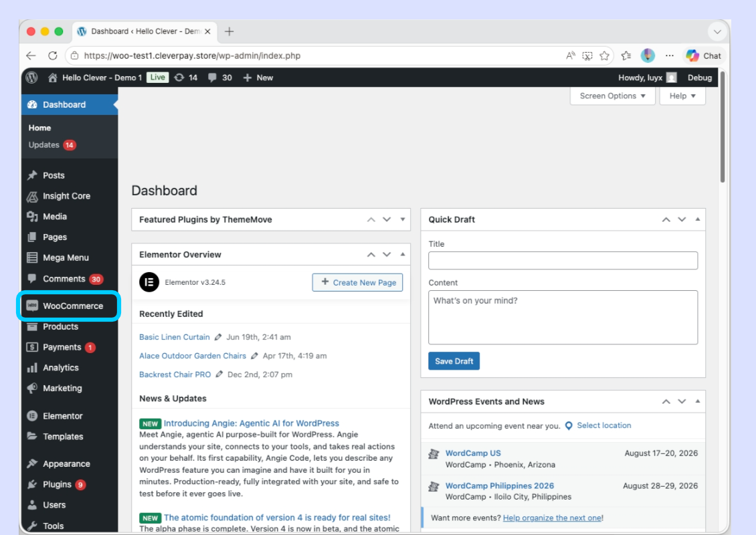Toggle the Featured Plugins by ThemeMove panel

[403, 219]
